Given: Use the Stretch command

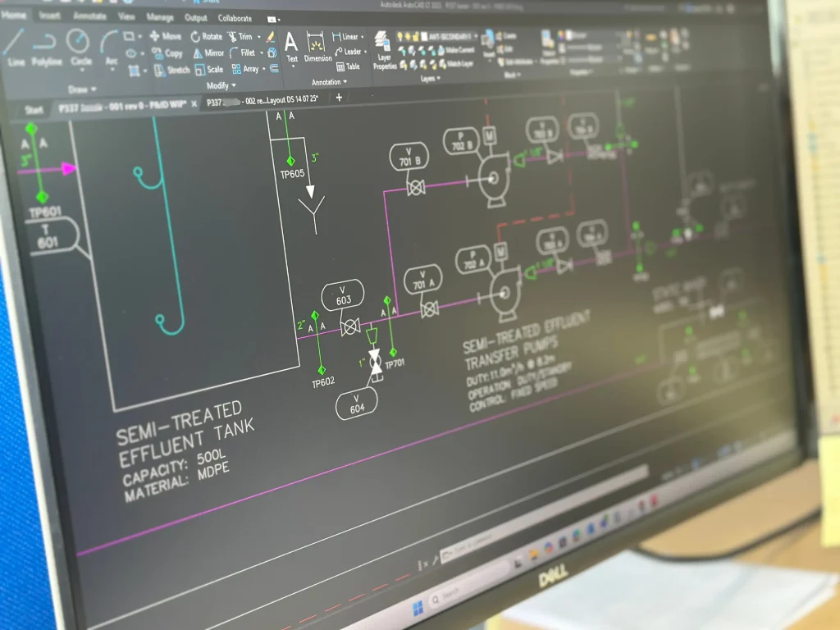Looking at the screenshot, I should [x=172, y=71].
